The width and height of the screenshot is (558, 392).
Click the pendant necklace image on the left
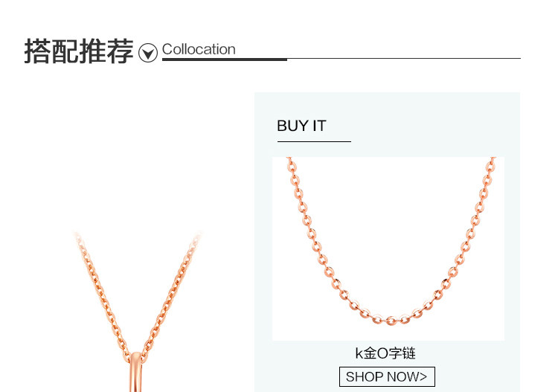point(137,311)
